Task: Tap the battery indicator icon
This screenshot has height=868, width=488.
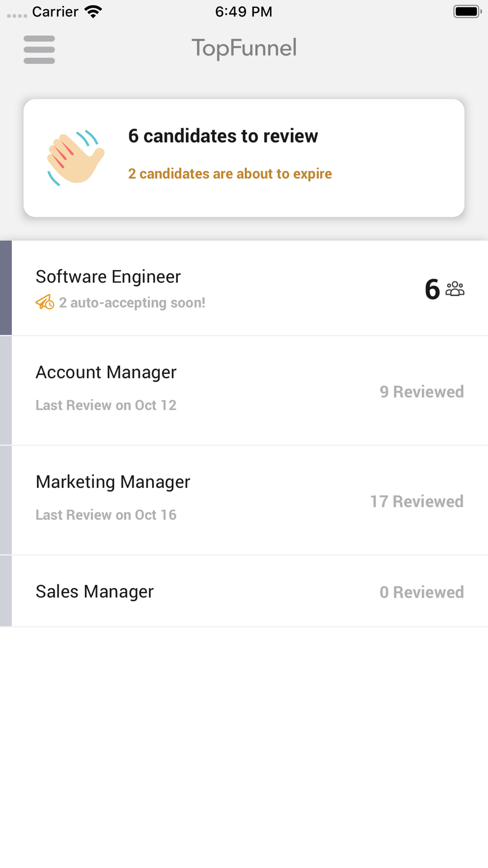Action: click(467, 11)
